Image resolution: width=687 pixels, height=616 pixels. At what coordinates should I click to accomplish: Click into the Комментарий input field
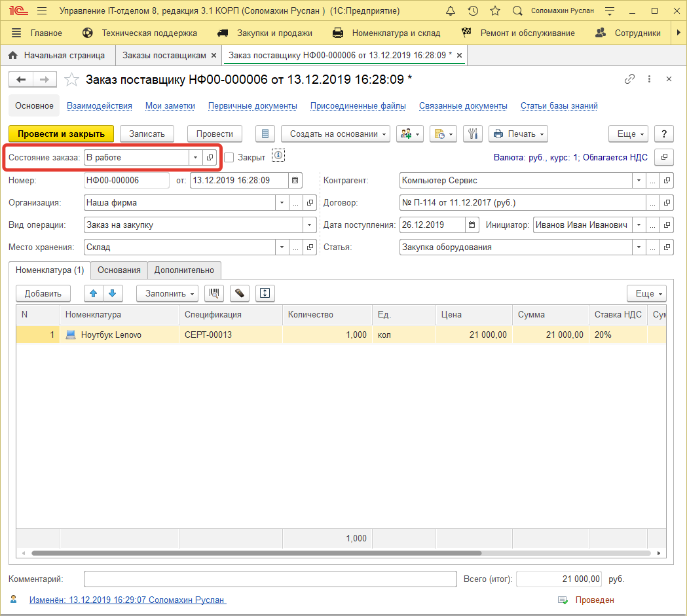click(270, 579)
